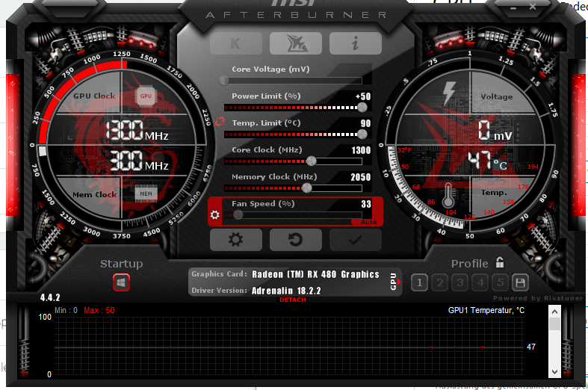Screen dimensions: 588x390
Task: Click the Power Limit slider handle
Action: point(362,108)
